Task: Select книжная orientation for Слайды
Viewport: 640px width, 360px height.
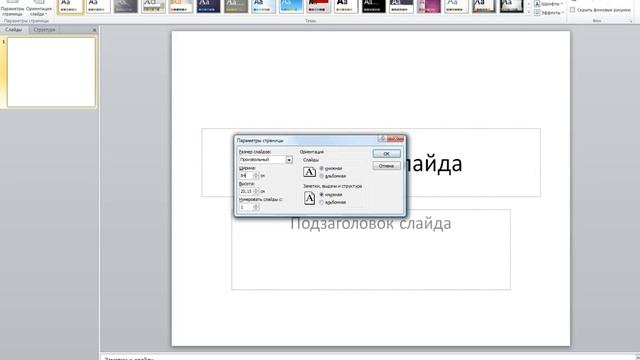Action: coord(322,168)
